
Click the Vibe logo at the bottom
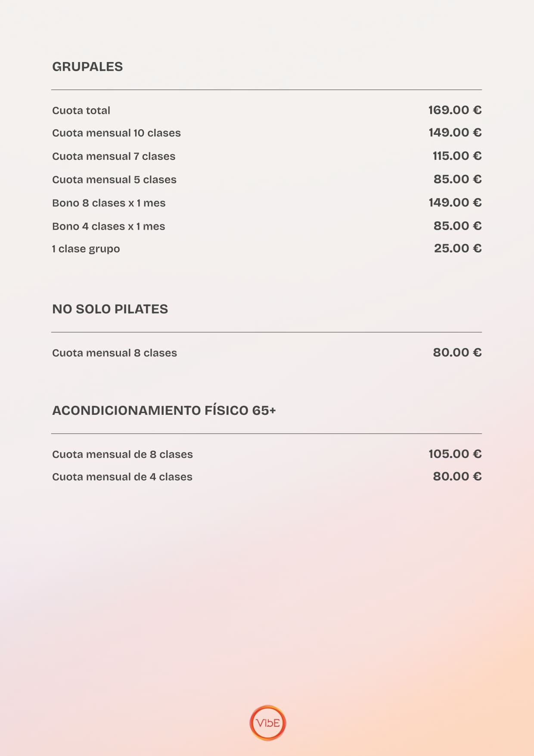pos(267,723)
